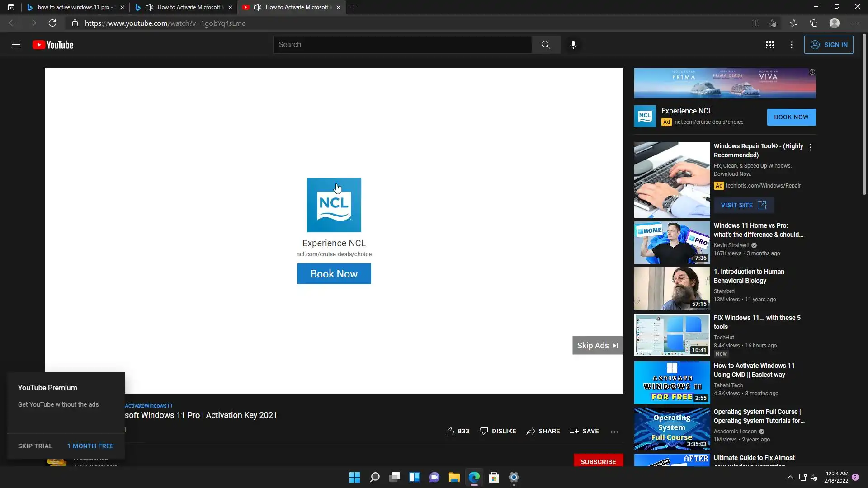Viewport: 868px width, 488px height.
Task: Skip the ad with Skip Ads
Action: pyautogui.click(x=597, y=345)
